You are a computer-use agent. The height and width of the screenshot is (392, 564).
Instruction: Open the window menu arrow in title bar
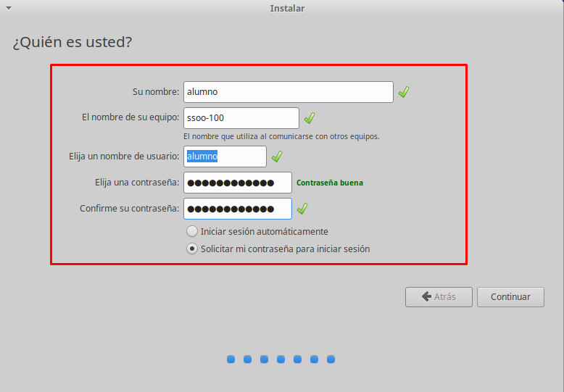(x=9, y=8)
